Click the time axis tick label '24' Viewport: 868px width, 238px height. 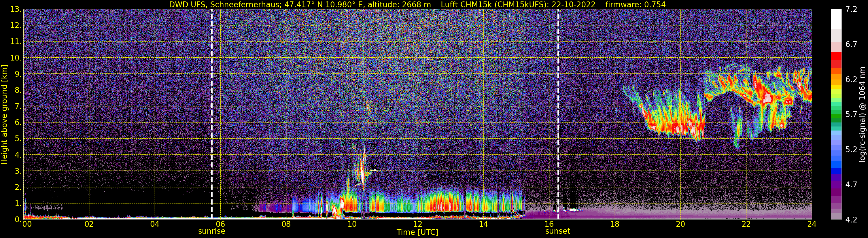(x=812, y=224)
